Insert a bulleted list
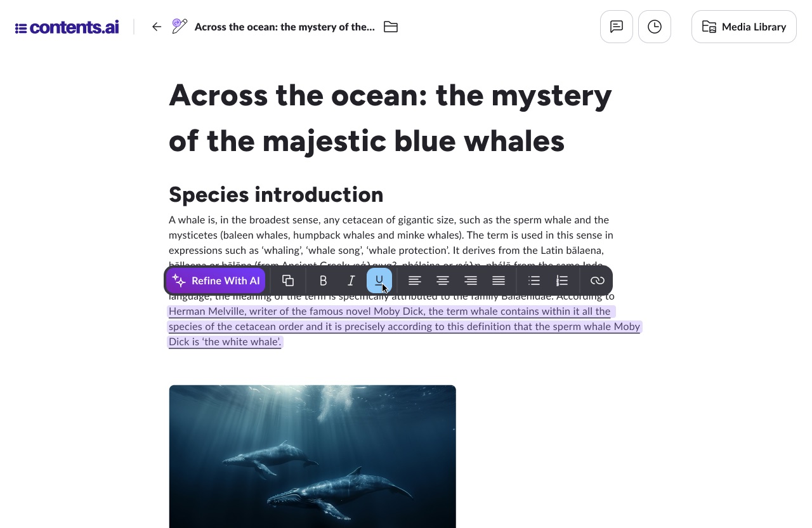Viewport: 812px width, 528px height. 534,280
